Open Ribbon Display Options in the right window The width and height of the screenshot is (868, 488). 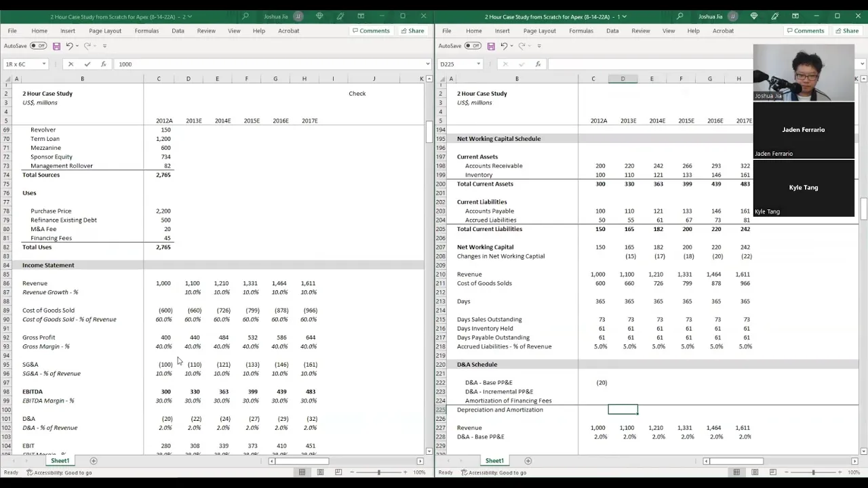(x=796, y=16)
